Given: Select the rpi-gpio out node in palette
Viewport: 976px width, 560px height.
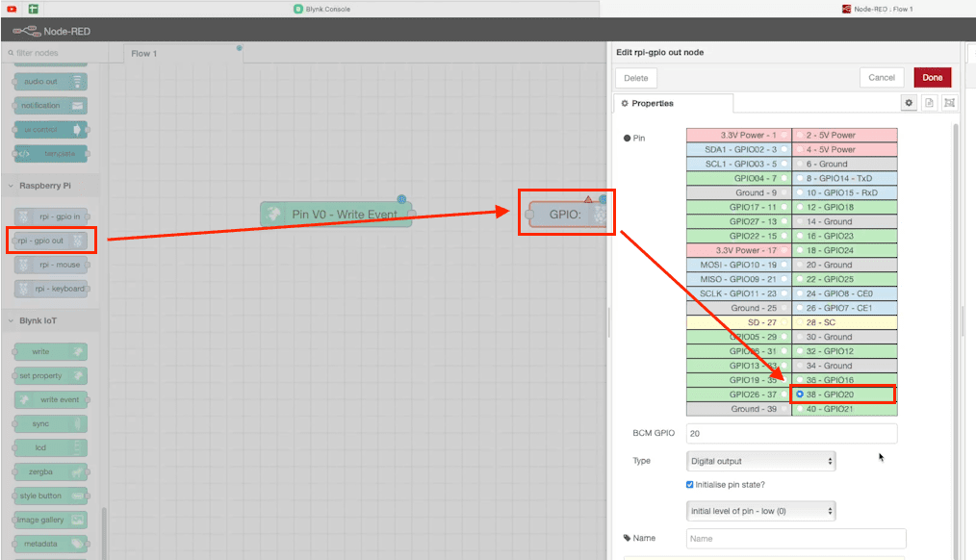Looking at the screenshot, I should point(48,241).
